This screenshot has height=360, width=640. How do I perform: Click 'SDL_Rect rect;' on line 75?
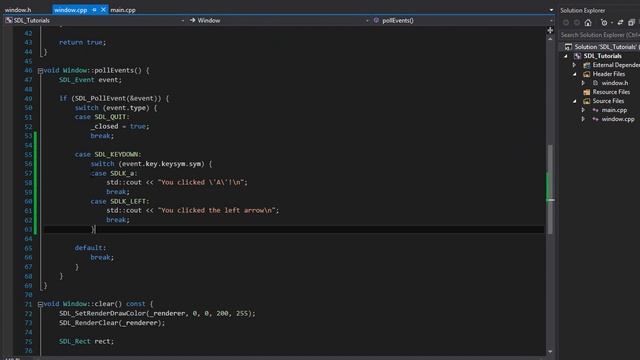coord(87,342)
